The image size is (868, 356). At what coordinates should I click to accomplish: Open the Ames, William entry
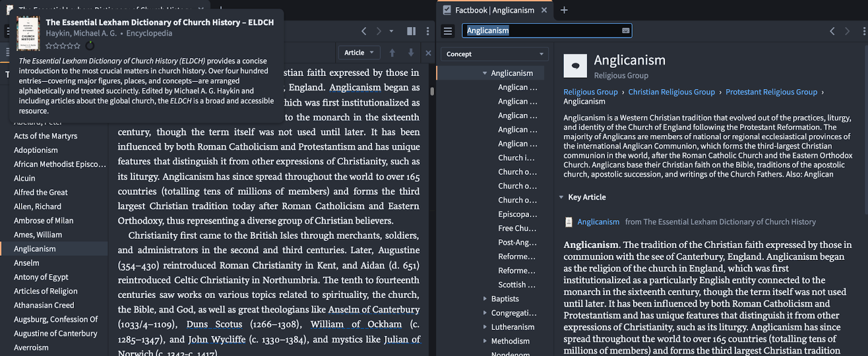(x=38, y=234)
